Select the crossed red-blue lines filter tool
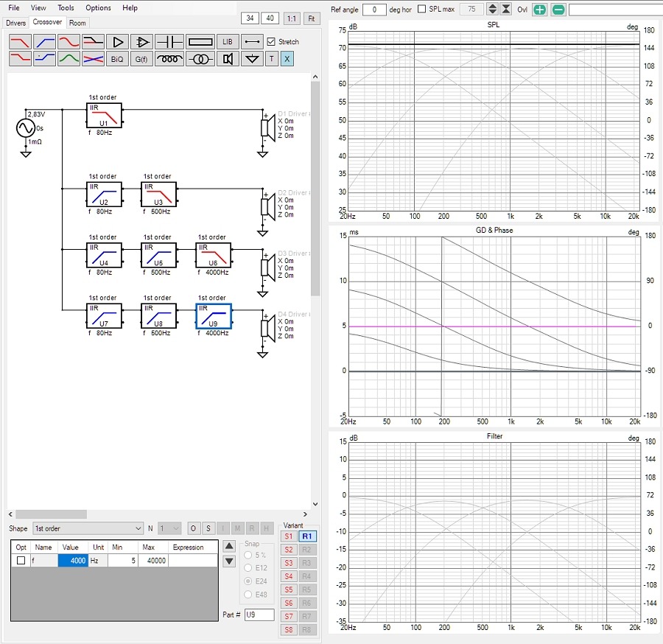663x644 pixels. click(94, 59)
